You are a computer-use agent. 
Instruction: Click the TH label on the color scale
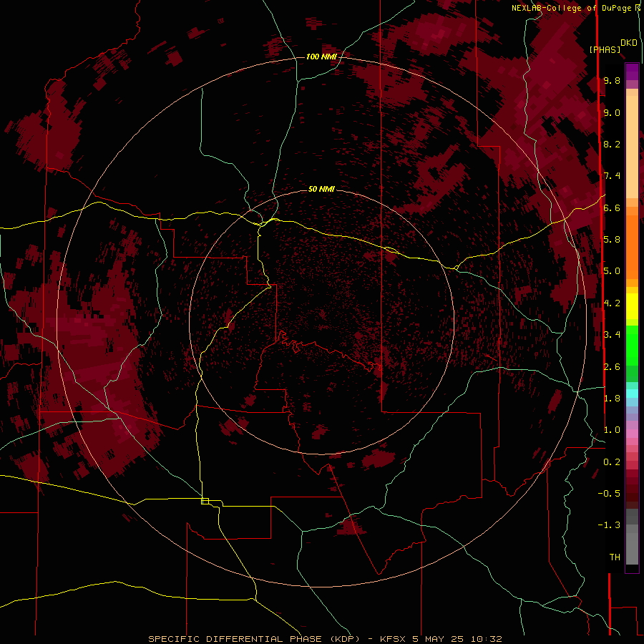coord(615,557)
